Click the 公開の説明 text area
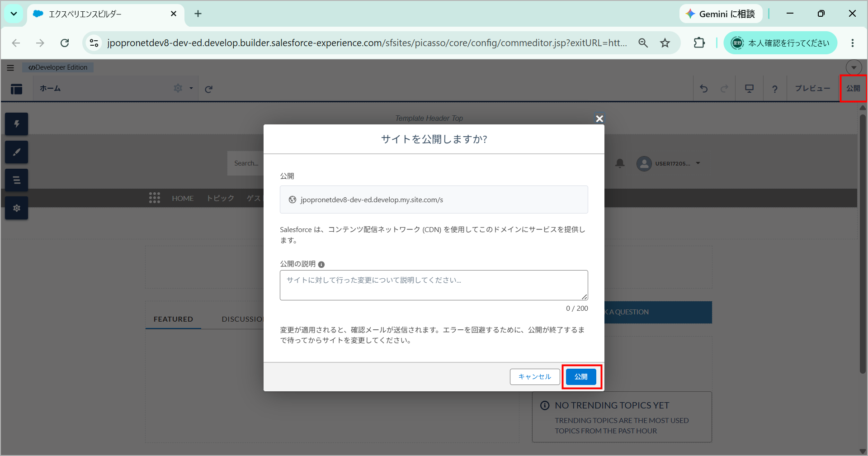Viewport: 868px width, 456px height. [x=434, y=285]
